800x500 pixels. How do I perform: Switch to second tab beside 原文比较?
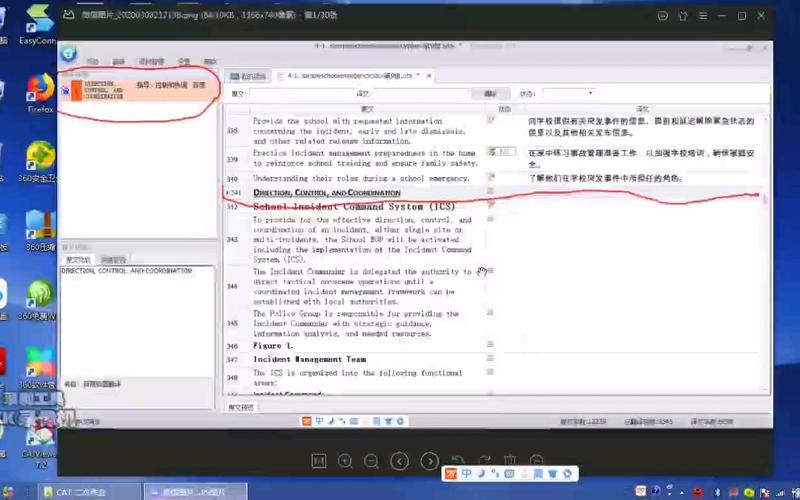point(113,260)
